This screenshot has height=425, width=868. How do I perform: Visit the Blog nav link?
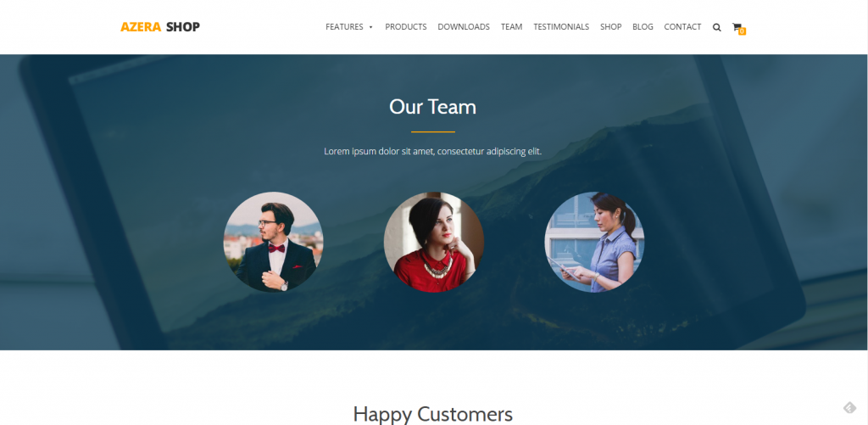[643, 26]
